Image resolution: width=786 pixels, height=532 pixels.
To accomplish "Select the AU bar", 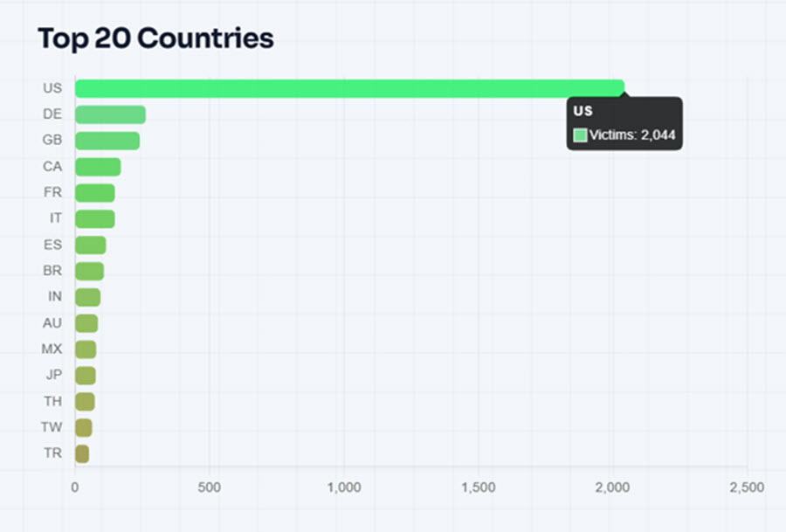I will 86,323.
